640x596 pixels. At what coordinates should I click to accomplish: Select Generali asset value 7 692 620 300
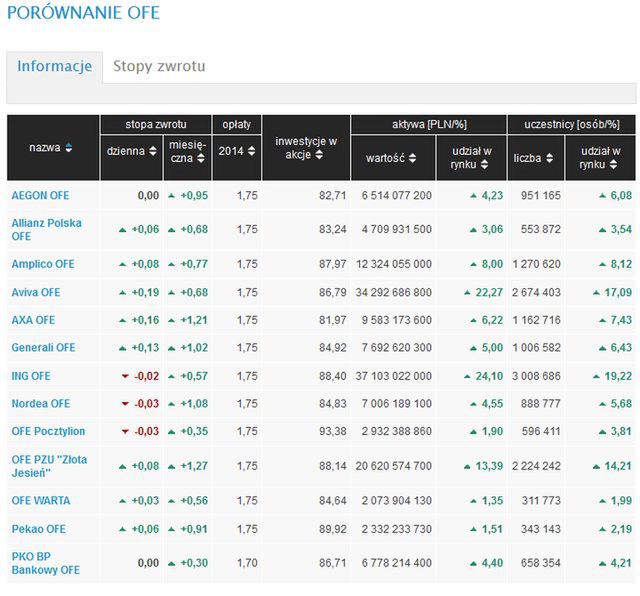click(396, 348)
